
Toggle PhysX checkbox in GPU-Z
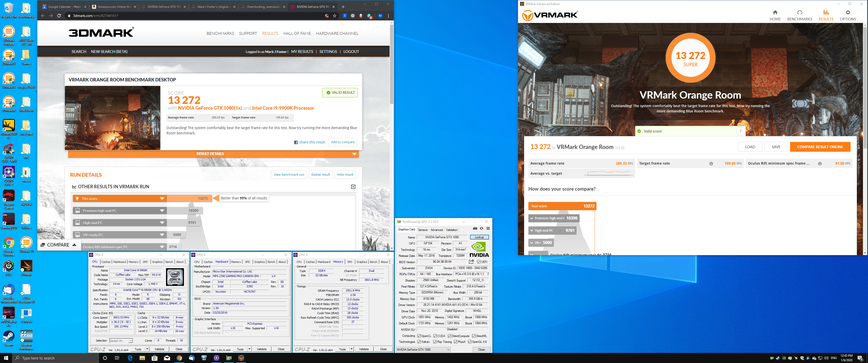455,342
